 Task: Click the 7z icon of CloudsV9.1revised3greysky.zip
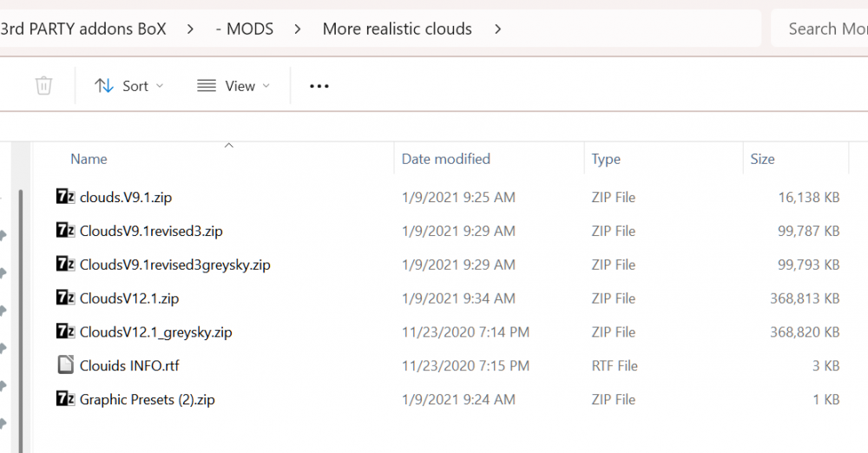pos(65,264)
